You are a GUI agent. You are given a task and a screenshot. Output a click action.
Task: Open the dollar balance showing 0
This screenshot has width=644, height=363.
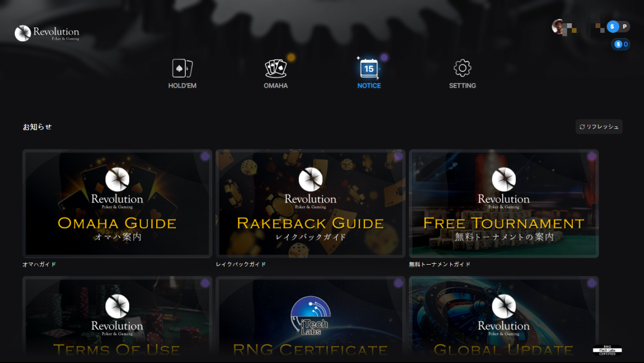pyautogui.click(x=621, y=44)
